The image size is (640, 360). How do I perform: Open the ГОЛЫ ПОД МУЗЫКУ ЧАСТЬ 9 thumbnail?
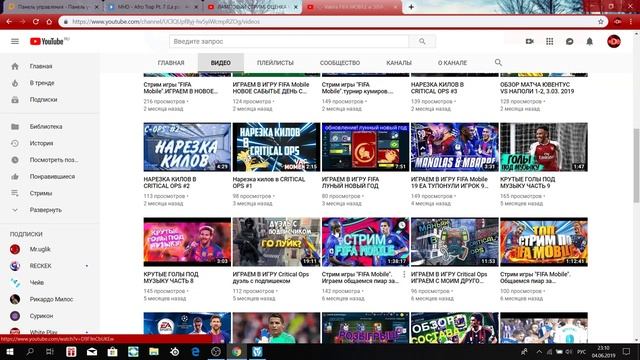click(544, 147)
